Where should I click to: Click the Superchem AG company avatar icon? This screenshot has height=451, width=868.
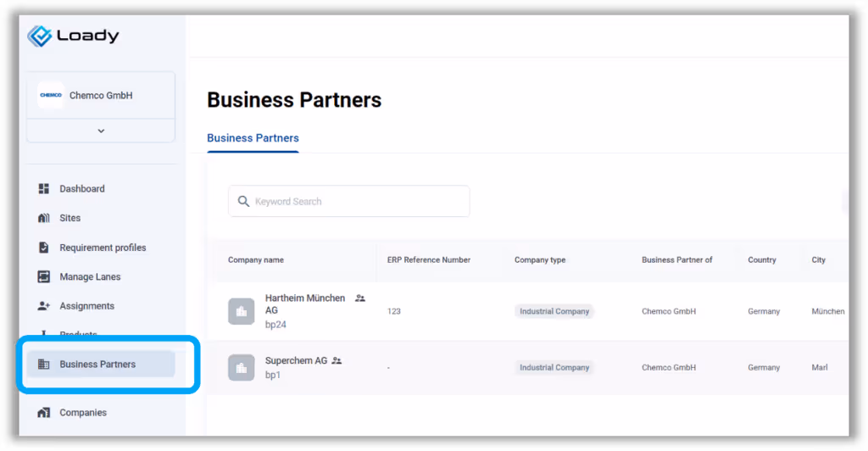(242, 368)
